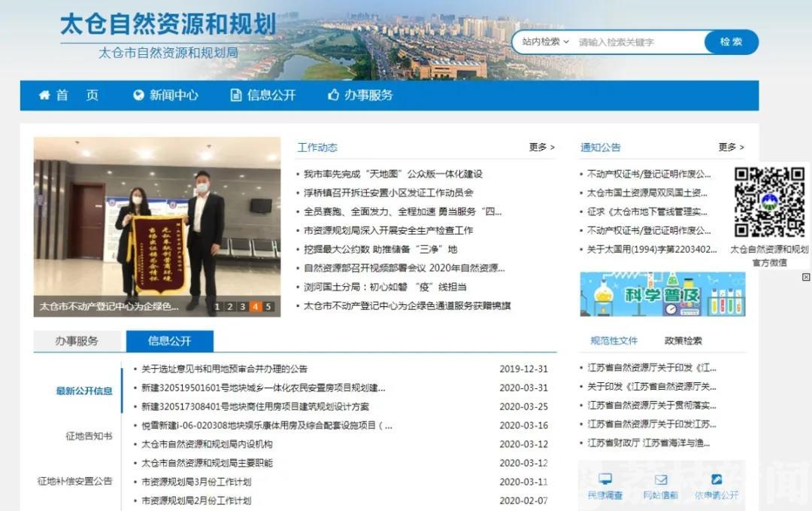Go to slideshow image 5

pos(268,306)
